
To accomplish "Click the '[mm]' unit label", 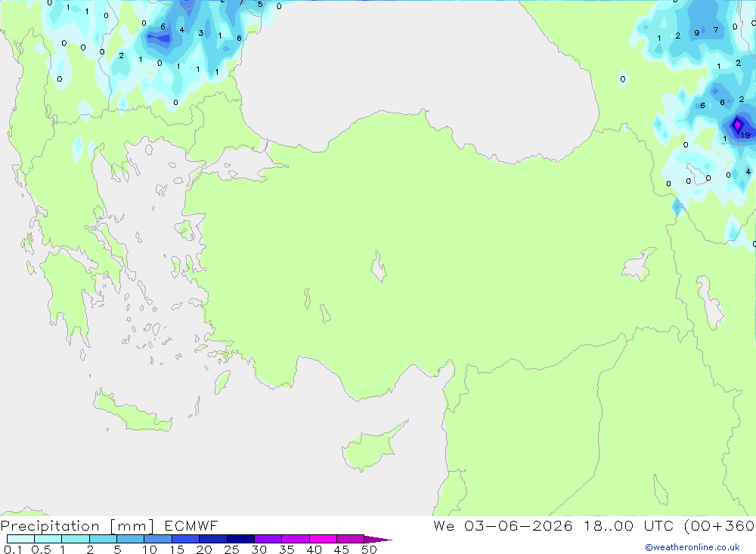I will point(132,526).
